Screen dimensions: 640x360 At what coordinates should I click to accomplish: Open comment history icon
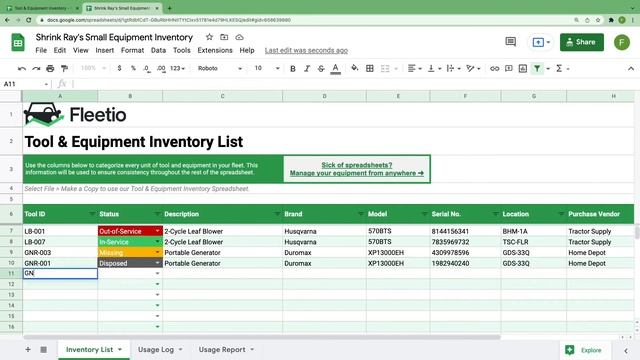(x=511, y=42)
